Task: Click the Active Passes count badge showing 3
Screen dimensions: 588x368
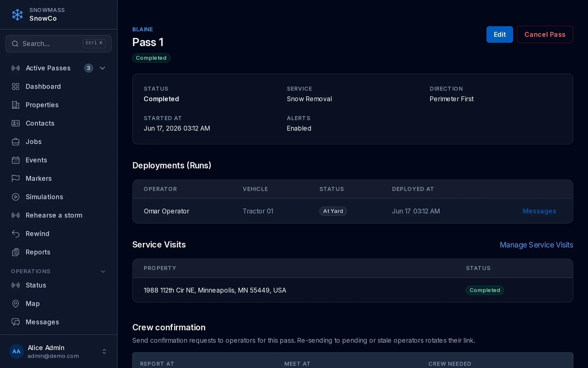Action: click(x=88, y=68)
